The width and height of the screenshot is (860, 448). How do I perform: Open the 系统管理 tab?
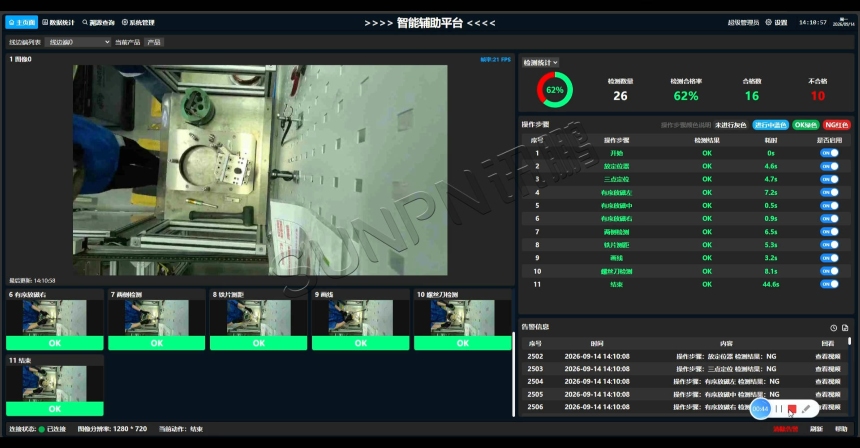(x=138, y=22)
